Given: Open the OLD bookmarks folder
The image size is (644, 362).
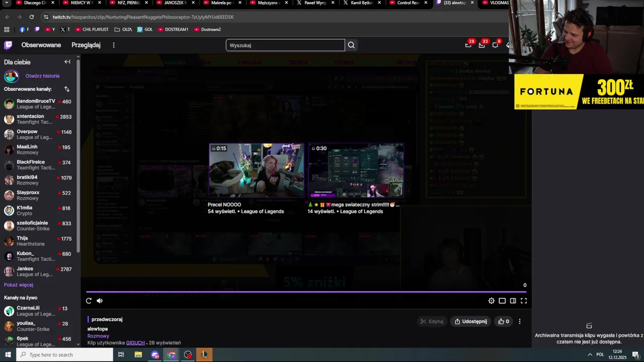Looking at the screenshot, I should 123,29.
